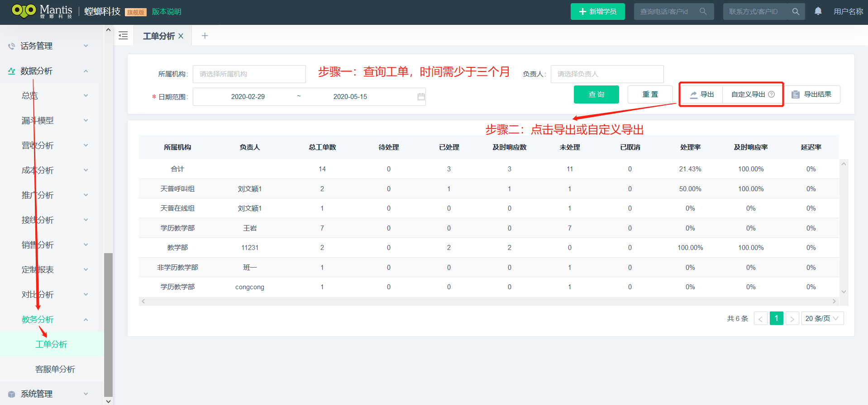Image resolution: width=868 pixels, height=405 pixels.
Task: Click the 自定义导出 button
Action: [753, 94]
